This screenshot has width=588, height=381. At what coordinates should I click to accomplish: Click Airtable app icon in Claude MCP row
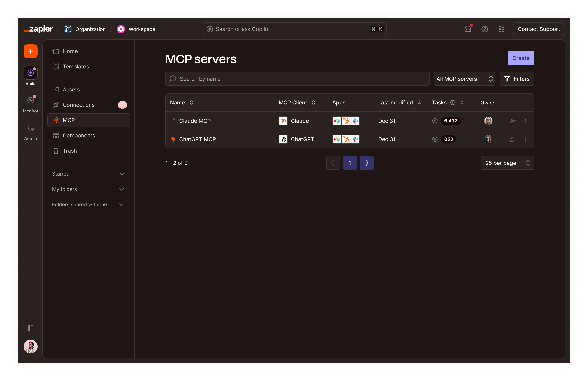[337, 121]
